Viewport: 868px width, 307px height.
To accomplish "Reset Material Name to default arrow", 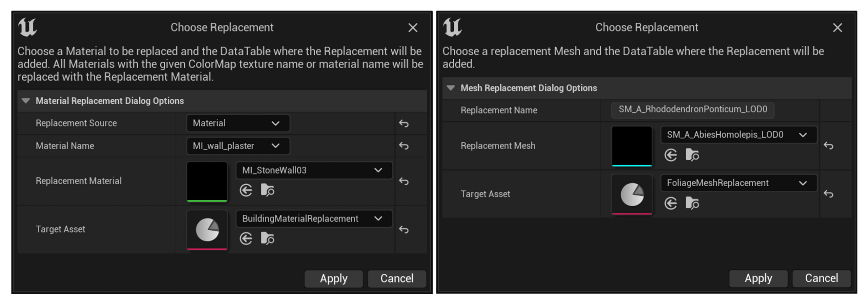I will pos(403,146).
